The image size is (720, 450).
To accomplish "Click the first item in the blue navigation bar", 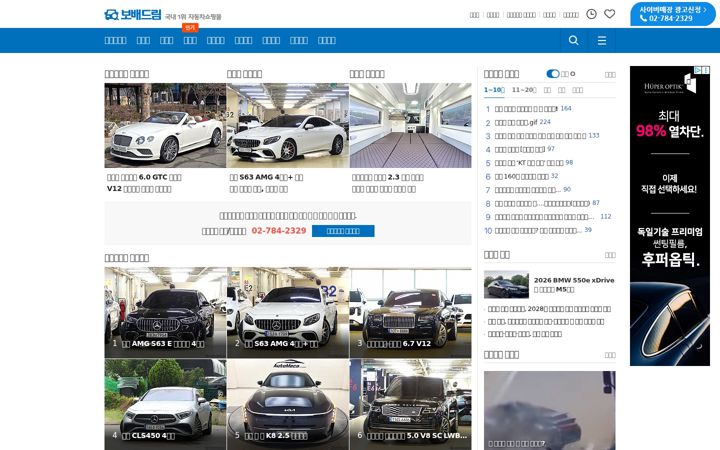I will coord(115,40).
